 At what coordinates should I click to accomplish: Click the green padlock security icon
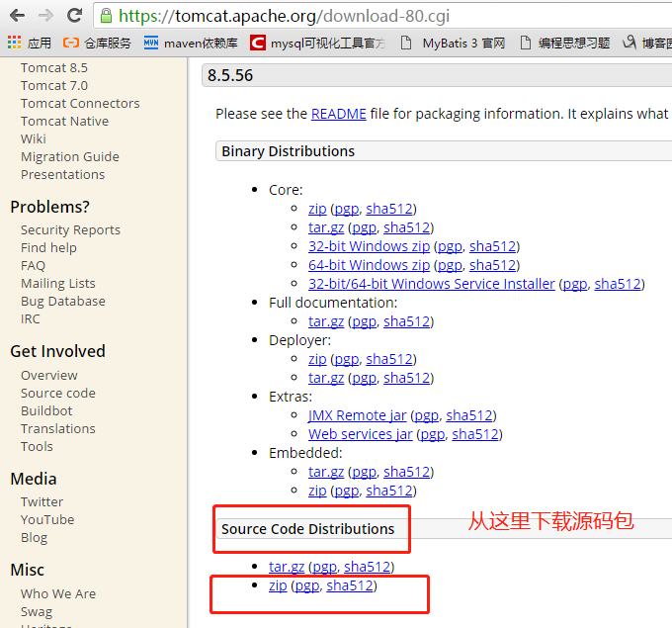point(106,16)
